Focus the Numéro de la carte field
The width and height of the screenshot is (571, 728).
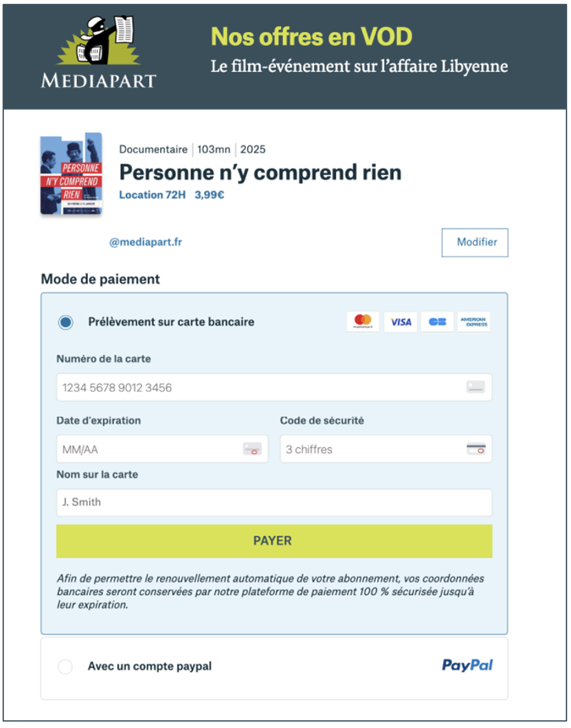tap(274, 387)
